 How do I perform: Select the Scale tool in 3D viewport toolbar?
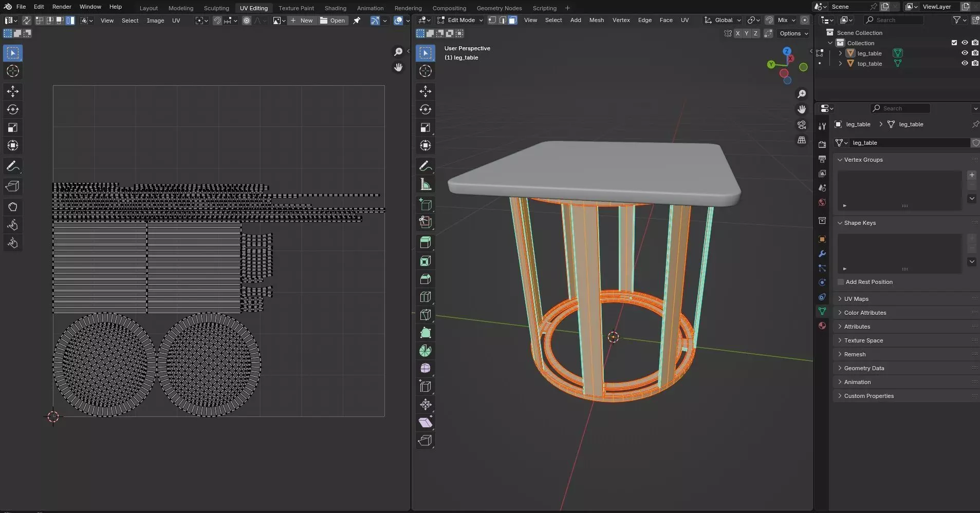tap(426, 127)
